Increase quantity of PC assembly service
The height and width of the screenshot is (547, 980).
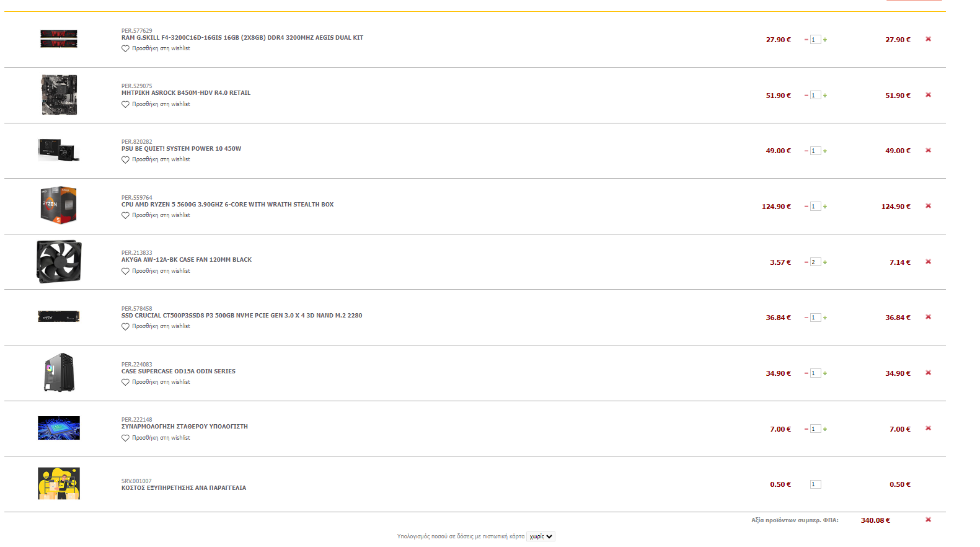click(825, 429)
